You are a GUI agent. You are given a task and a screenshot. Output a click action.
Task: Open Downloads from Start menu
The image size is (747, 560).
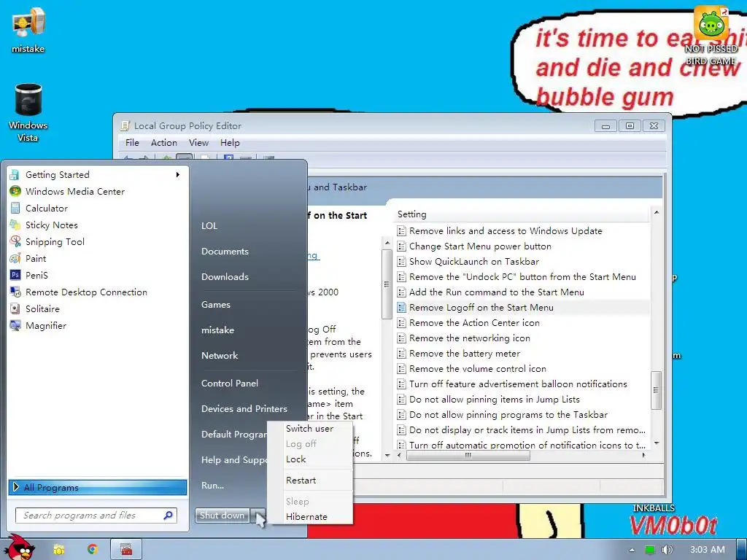click(225, 276)
